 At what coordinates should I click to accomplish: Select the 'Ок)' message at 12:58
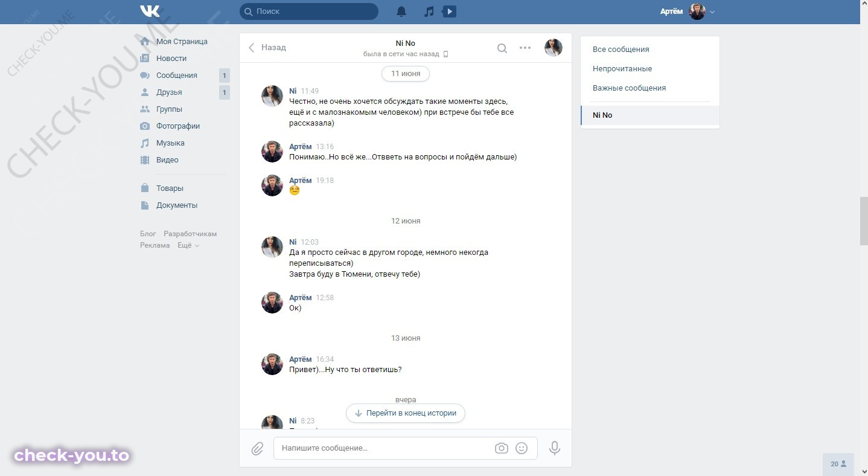295,308
